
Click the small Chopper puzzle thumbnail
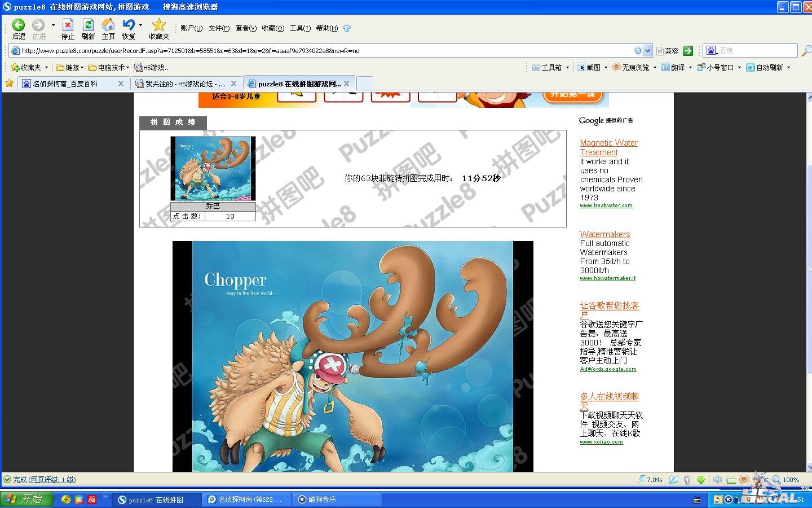[213, 168]
